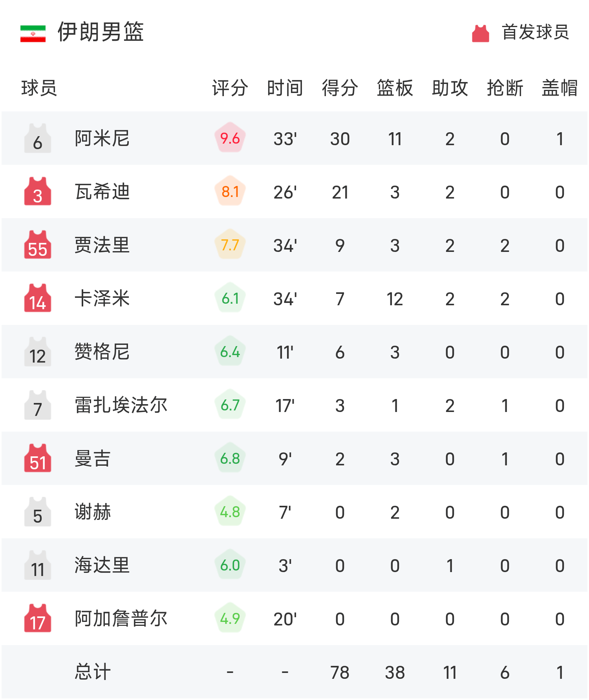Viewport: 589px width, 700px height.
Task: Click the red starter jersey legend icon
Action: coord(480,33)
